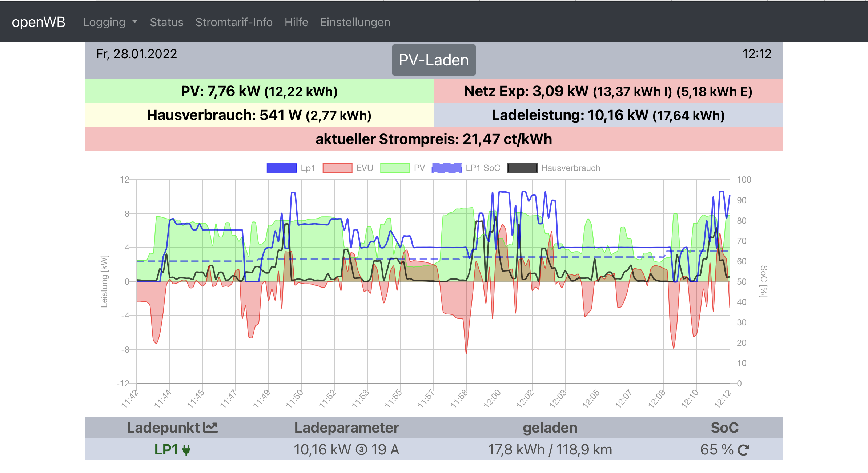Go to Einstellungen
The height and width of the screenshot is (473, 868).
pos(355,22)
